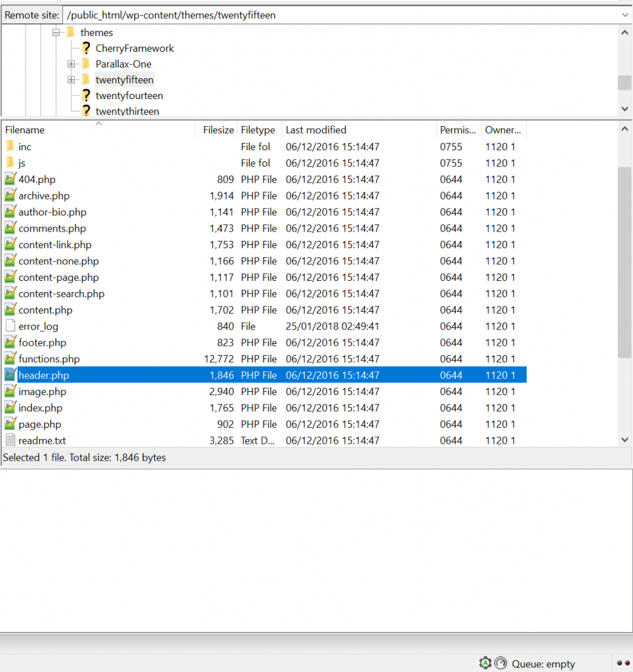Click the speed limit gauge icon in status bar
The height and width of the screenshot is (672, 633).
(x=500, y=663)
